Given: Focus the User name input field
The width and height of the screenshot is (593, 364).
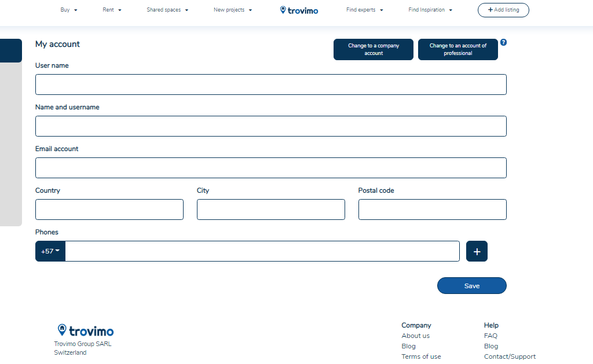Looking at the screenshot, I should point(270,84).
